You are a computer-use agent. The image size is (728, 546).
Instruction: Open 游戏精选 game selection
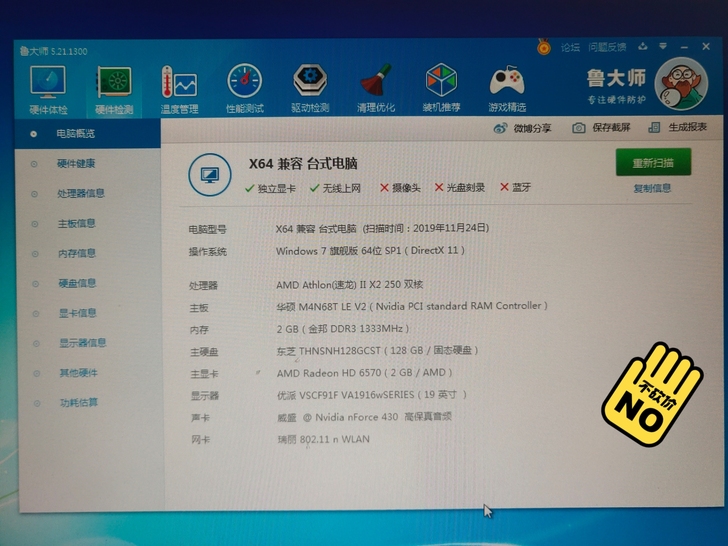(x=507, y=88)
